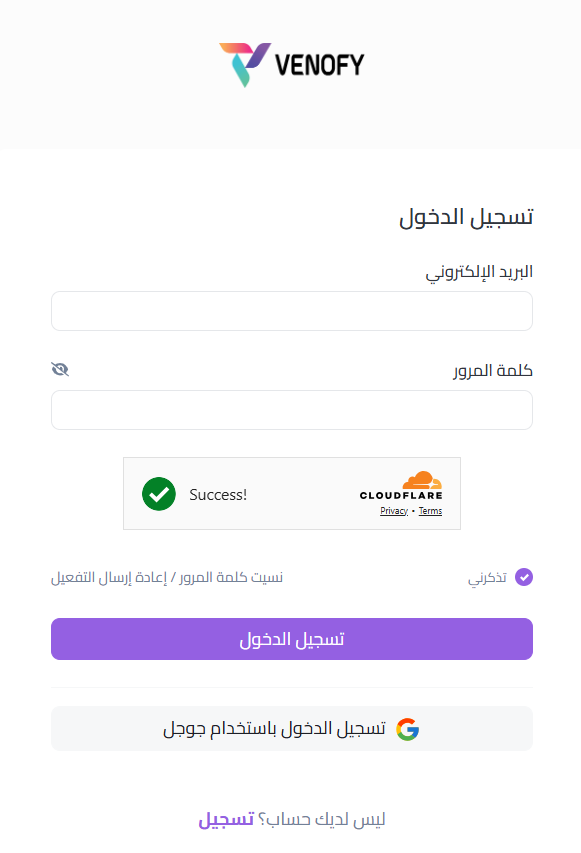Open the تسجيل registration link
The height and width of the screenshot is (853, 581).
[x=226, y=819]
